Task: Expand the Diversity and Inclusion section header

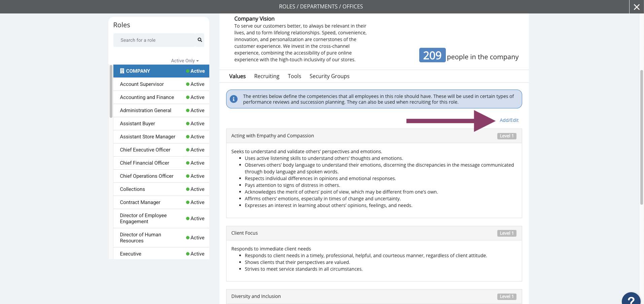Action: (x=374, y=297)
